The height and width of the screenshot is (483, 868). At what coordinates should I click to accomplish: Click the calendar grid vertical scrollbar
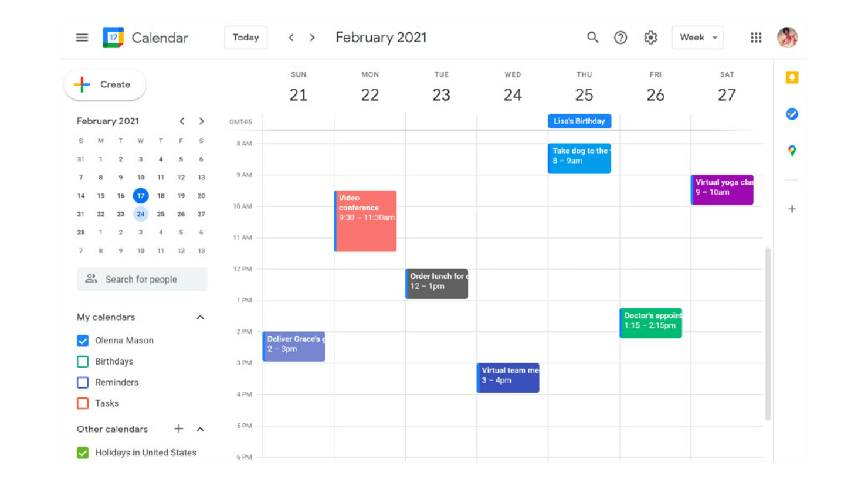coord(768,334)
